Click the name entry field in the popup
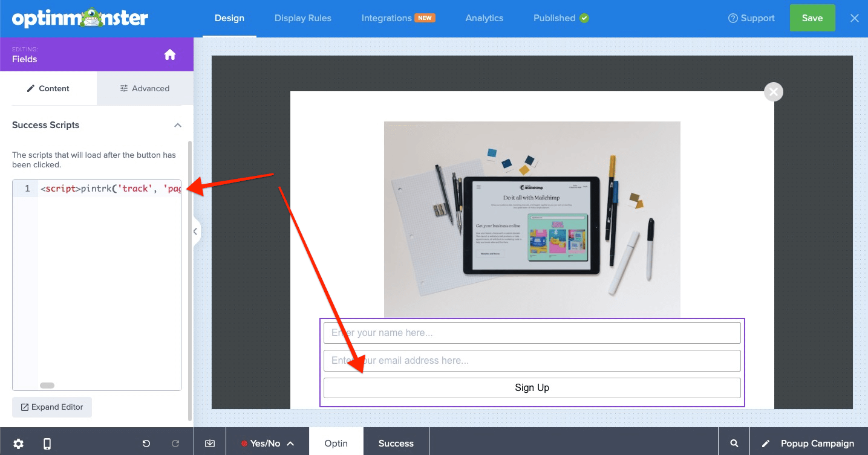The image size is (868, 455). (532, 332)
